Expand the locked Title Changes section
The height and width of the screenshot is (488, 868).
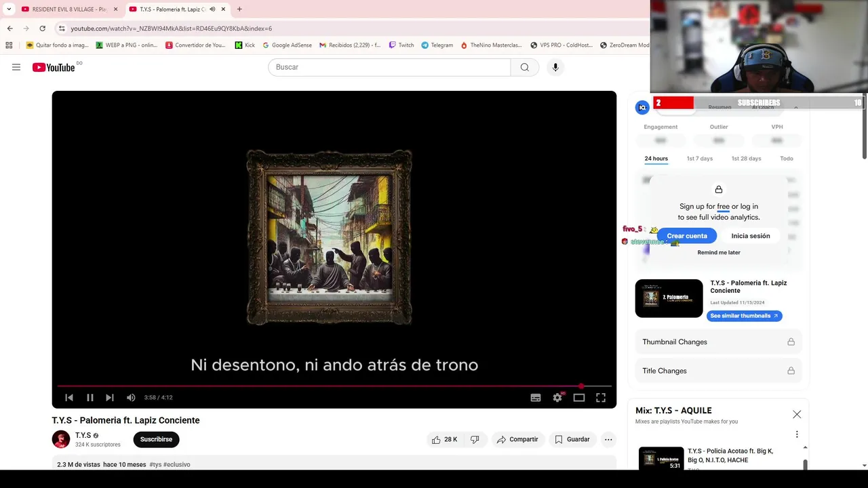click(x=719, y=371)
